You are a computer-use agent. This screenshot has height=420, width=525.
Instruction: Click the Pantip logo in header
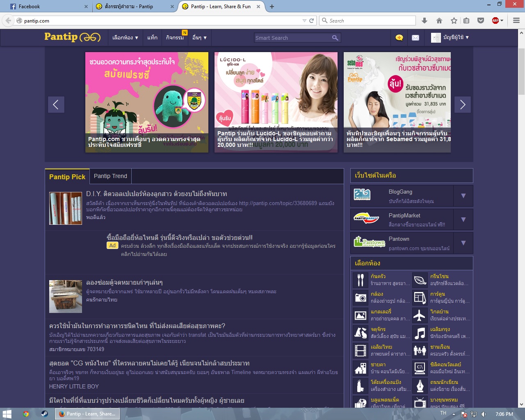[73, 37]
